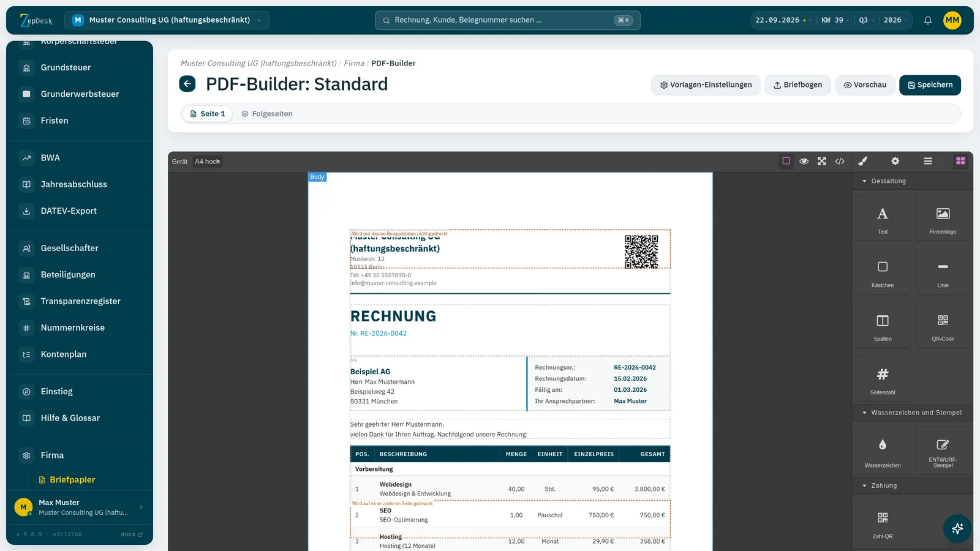Screen dimensions: 980x551
Task: Show the blocks panel grid icon
Action: 960,161
